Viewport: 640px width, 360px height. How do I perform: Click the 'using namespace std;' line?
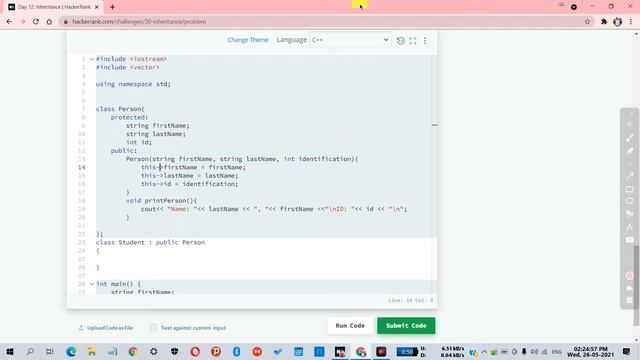click(x=133, y=84)
